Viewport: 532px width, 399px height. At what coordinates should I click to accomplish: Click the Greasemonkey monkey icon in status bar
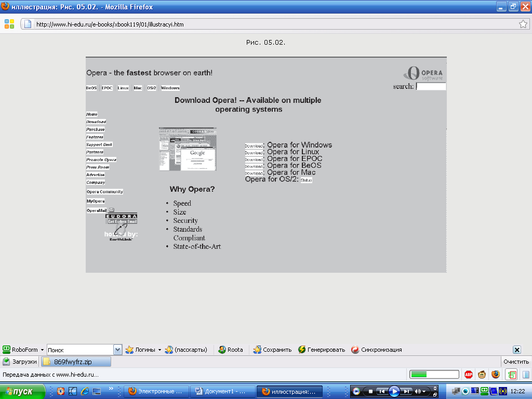[x=482, y=375]
